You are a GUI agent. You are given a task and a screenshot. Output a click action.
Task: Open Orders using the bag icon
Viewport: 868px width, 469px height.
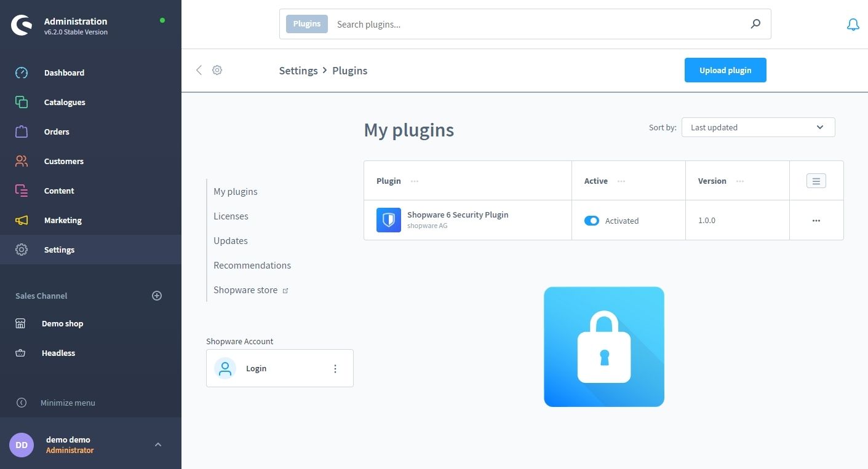(x=21, y=132)
